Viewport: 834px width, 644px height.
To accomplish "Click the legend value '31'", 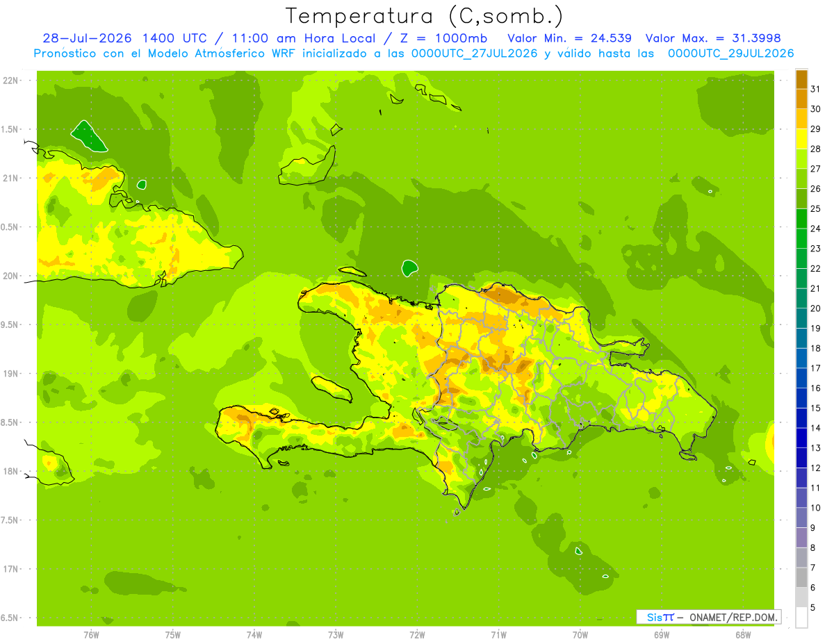I will tap(815, 89).
